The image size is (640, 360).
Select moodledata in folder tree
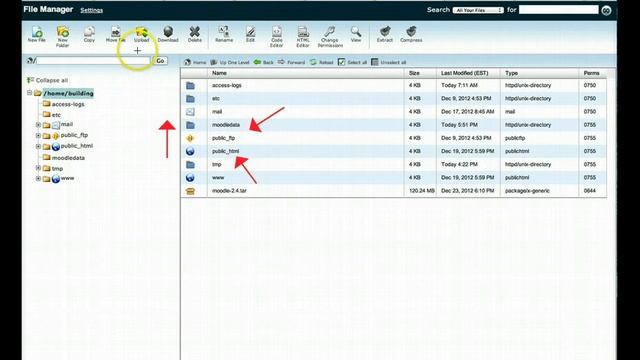pyautogui.click(x=68, y=158)
